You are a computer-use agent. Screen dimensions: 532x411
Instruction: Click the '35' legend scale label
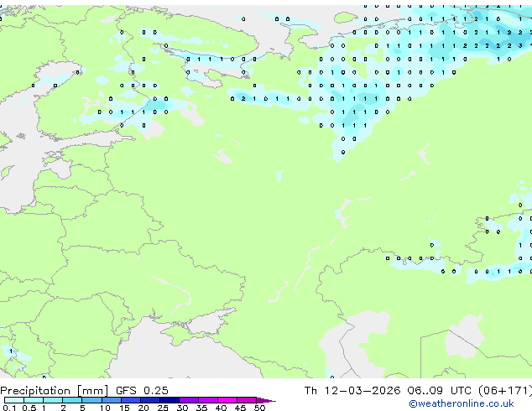[x=201, y=408]
